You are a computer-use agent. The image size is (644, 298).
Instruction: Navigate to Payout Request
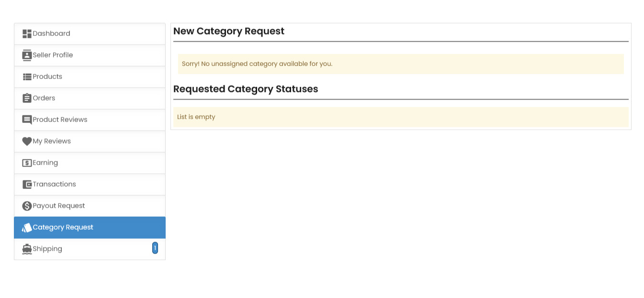tap(59, 206)
